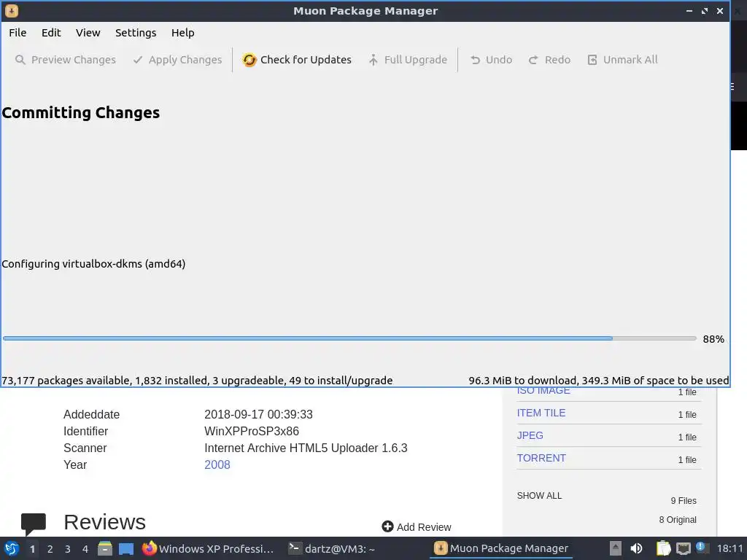Click Preview Changes toolbar button
This screenshot has height=560, width=747.
point(66,60)
